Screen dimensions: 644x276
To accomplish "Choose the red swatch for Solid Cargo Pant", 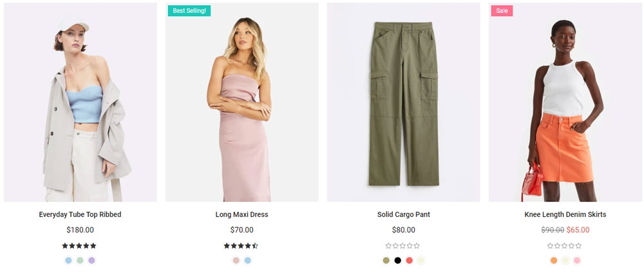I will point(409,261).
